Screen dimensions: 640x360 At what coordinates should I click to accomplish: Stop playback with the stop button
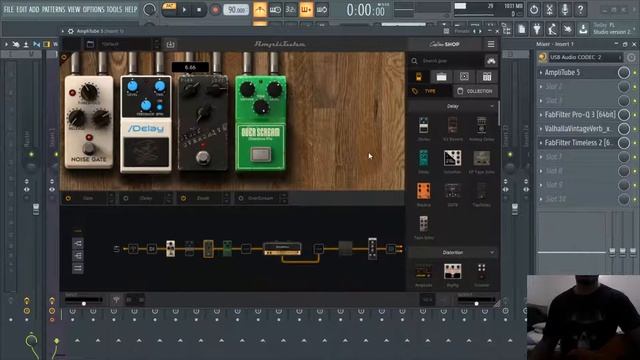pos(199,10)
